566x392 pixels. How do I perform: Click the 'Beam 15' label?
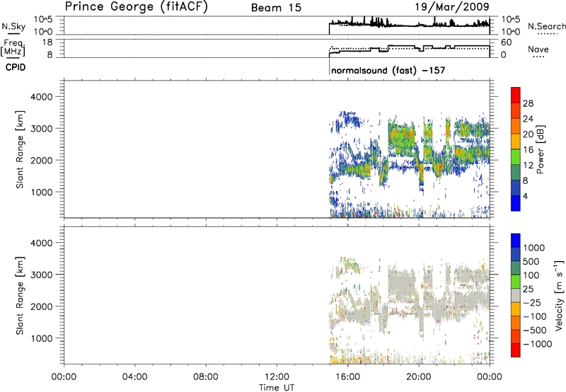[276, 8]
